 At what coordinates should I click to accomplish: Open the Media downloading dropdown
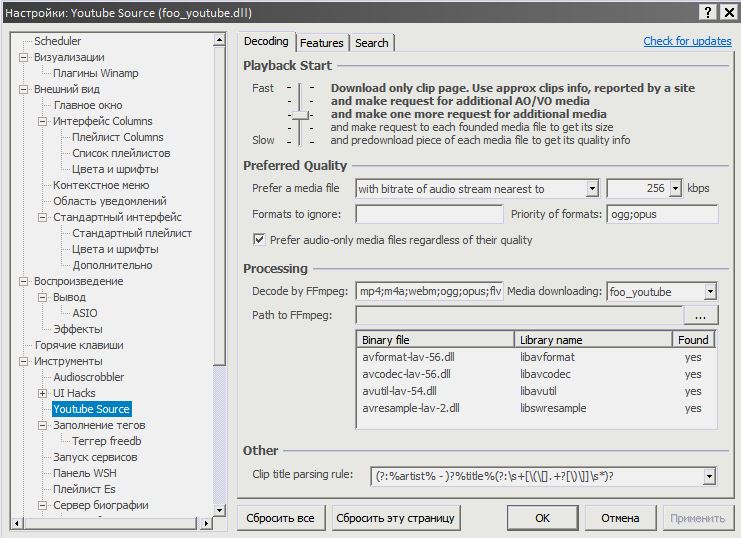(x=710, y=292)
